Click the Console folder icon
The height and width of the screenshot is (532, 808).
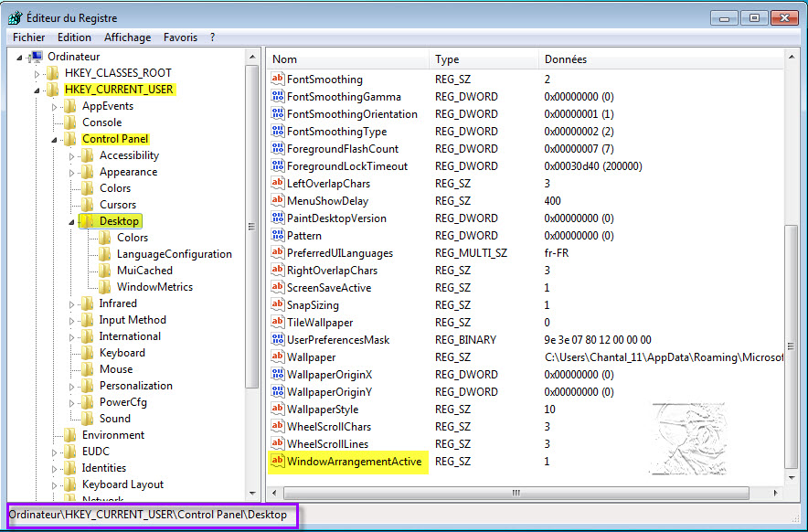[70, 122]
